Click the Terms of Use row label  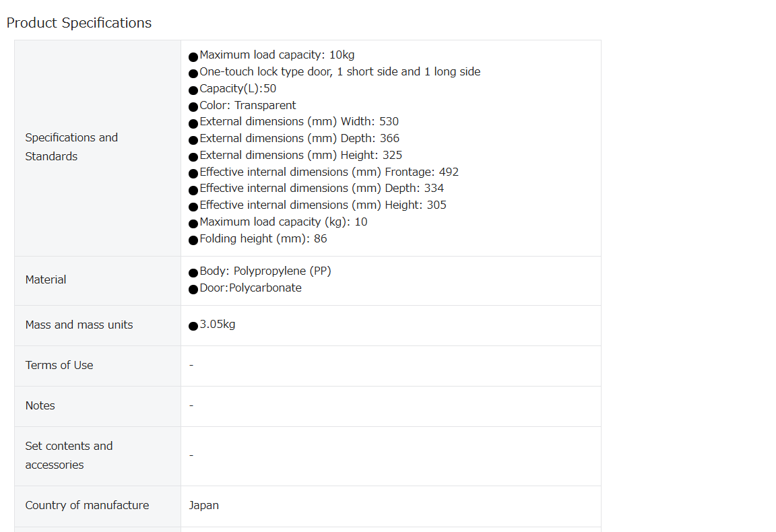(x=59, y=365)
